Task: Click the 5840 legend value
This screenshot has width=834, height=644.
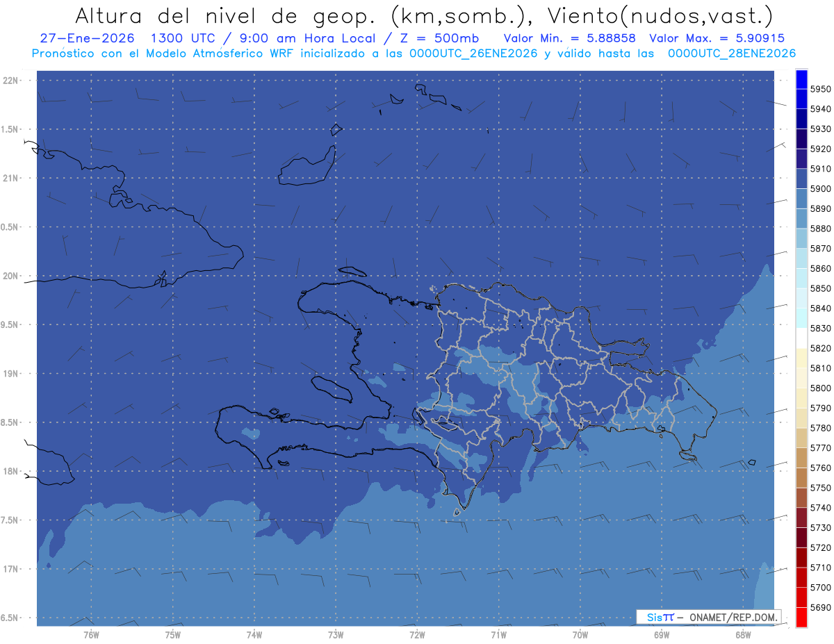Action: [x=820, y=308]
